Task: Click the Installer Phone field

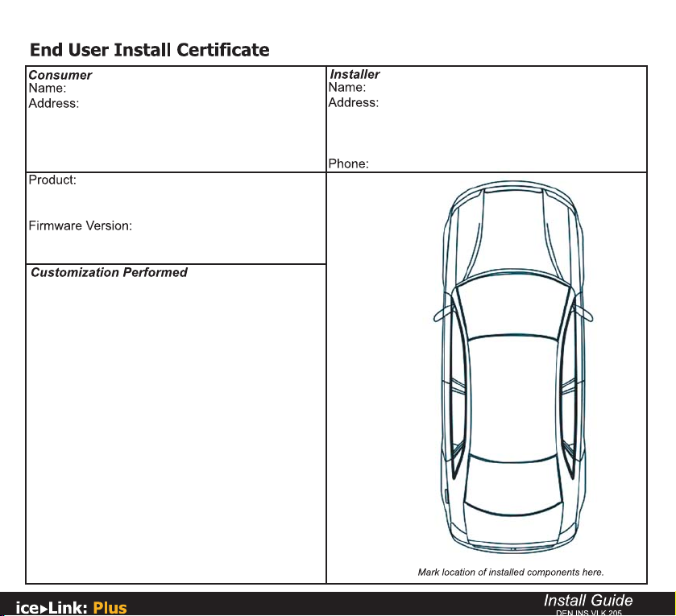Action: (x=487, y=163)
